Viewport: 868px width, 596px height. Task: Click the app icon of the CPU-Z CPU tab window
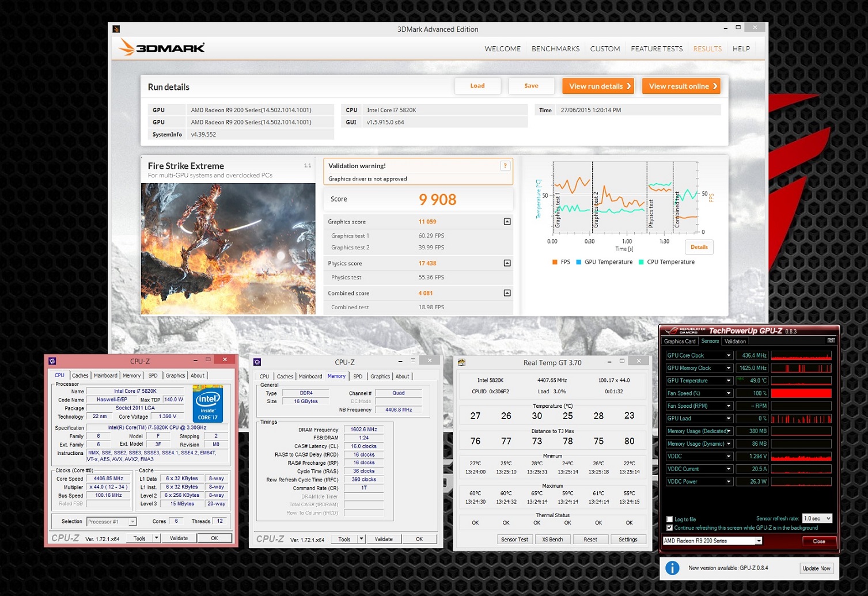pos(52,361)
